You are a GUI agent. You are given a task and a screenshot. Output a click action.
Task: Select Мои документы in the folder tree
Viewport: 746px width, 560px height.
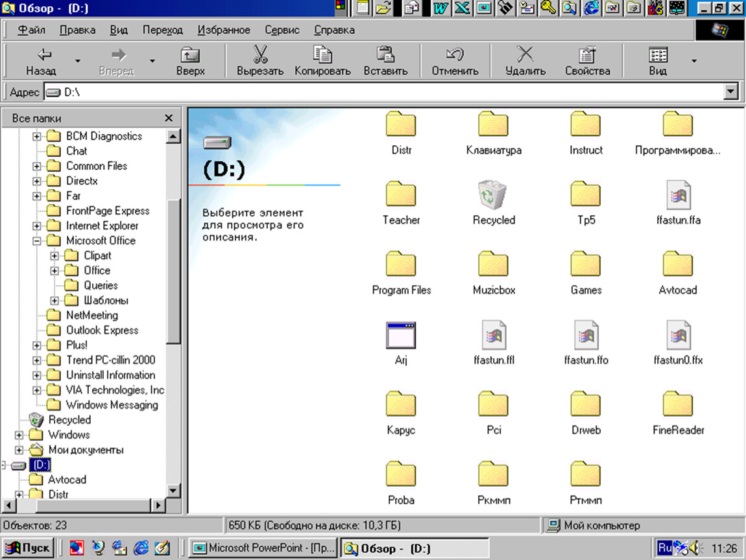pos(86,450)
